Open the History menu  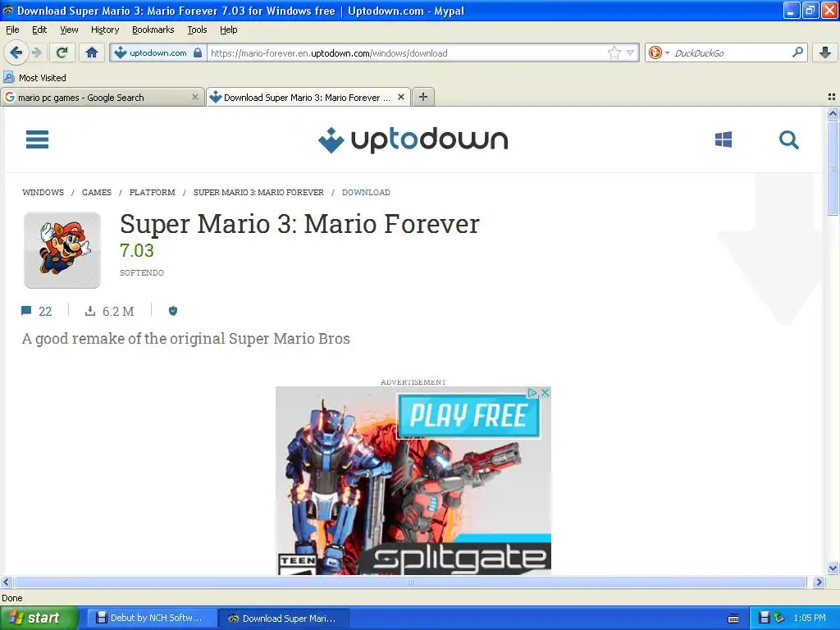[104, 30]
